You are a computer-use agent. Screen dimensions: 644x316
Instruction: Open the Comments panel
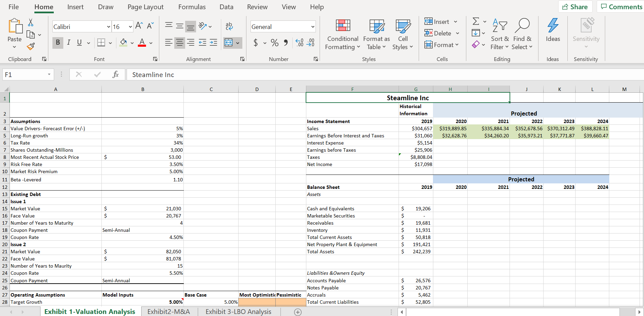622,6
